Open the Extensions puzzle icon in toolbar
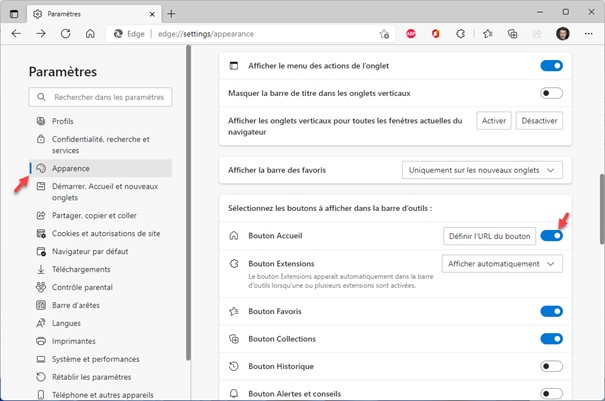This screenshot has height=401, width=605. pyautogui.click(x=461, y=33)
